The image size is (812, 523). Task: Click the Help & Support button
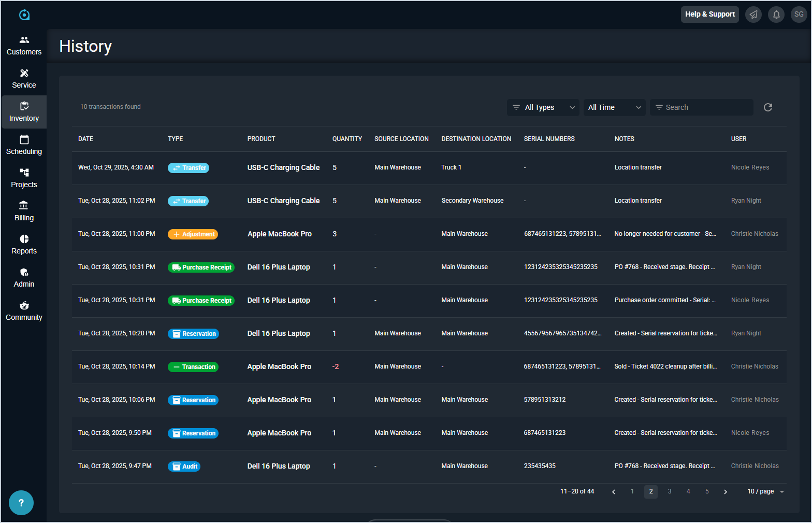coord(709,15)
